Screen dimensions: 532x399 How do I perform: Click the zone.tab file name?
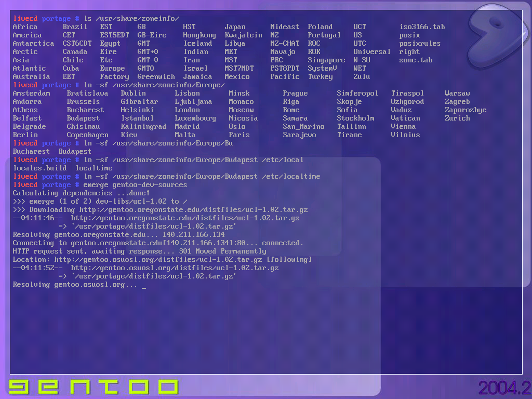(x=416, y=60)
